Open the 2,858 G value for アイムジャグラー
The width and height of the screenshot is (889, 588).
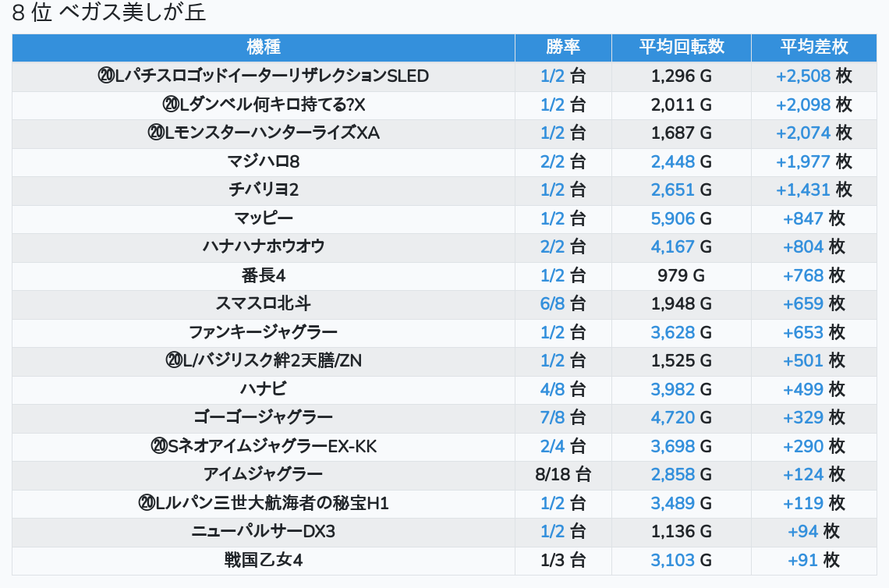coord(672,474)
